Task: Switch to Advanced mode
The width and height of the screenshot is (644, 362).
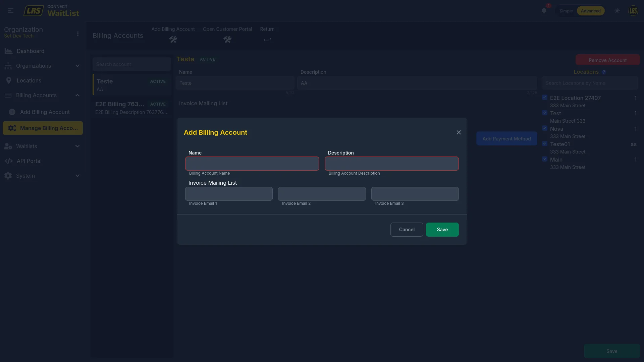Action: click(x=591, y=11)
